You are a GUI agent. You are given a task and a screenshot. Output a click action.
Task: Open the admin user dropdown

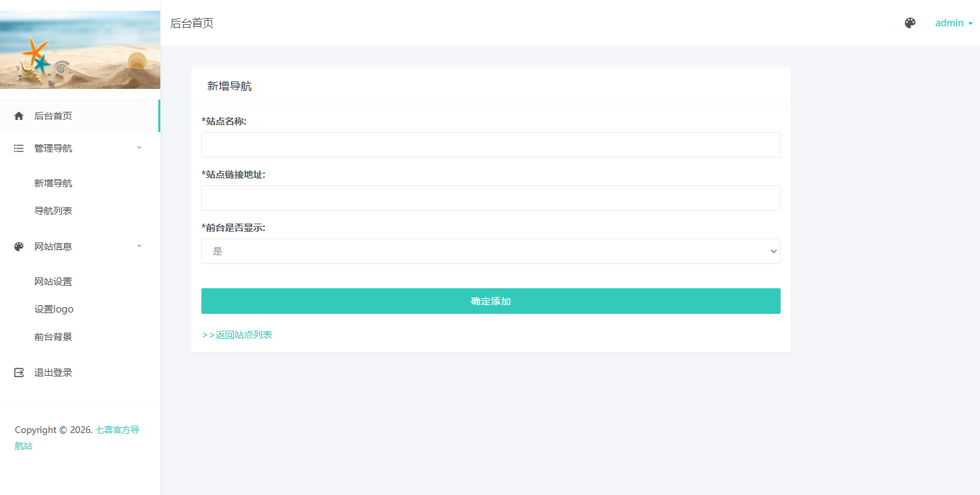tap(953, 23)
